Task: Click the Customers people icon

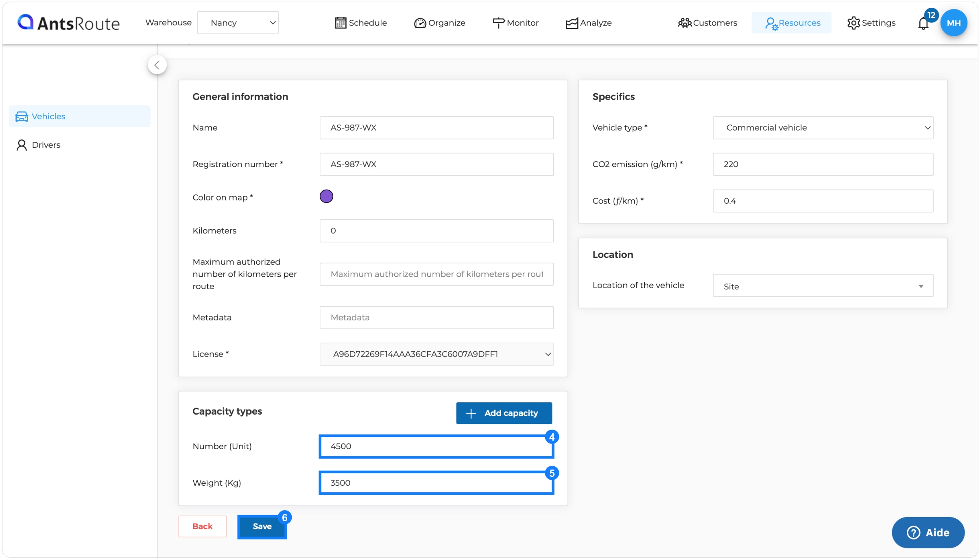Action: (685, 23)
